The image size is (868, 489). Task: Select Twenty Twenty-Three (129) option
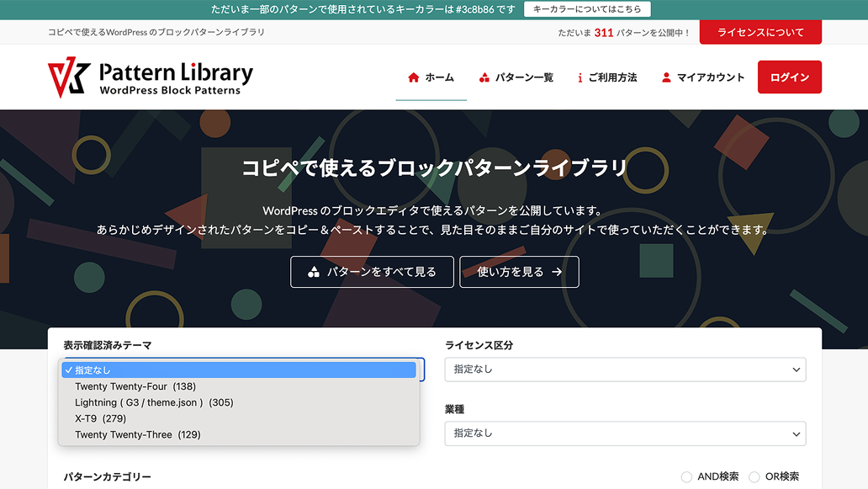coord(138,434)
